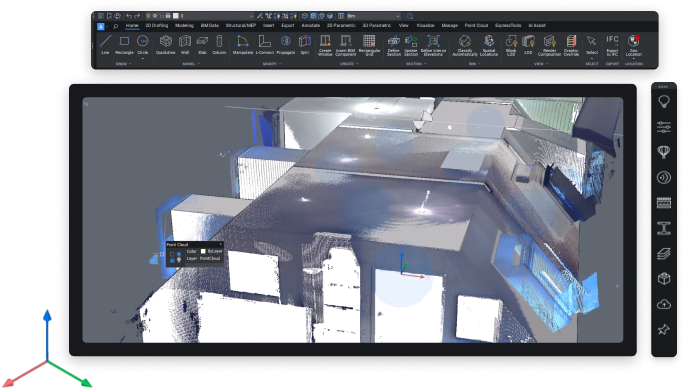Click the Define Section button
Viewport: 685px width, 392px height.
coord(394,45)
